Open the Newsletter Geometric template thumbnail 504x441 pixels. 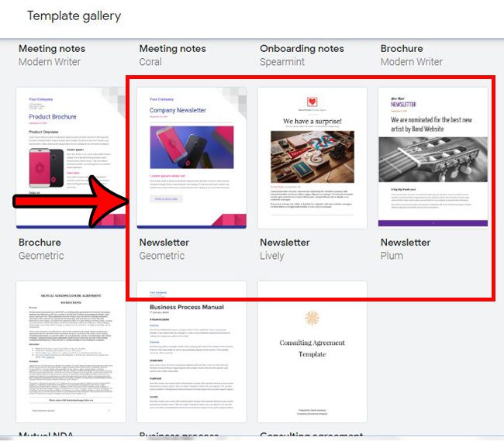tap(192, 157)
